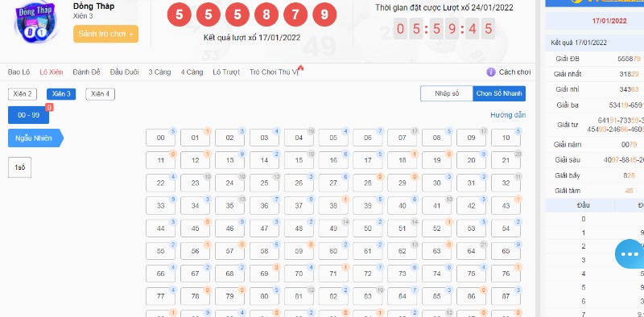Click the red result ball showing 9
Viewport: 644px width, 317px height.
pyautogui.click(x=324, y=15)
